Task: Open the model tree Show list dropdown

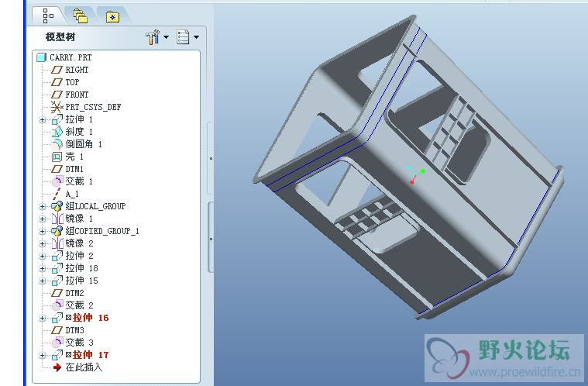Action: [187, 36]
